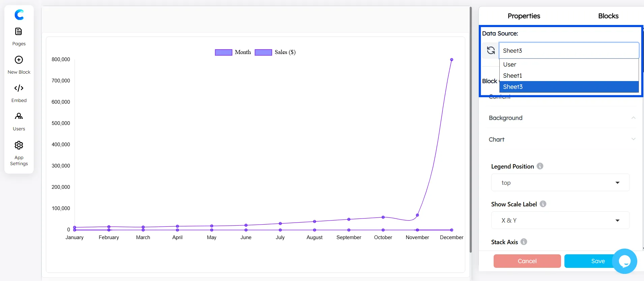
Task: Open the Show Scale Label dropdown
Action: click(560, 221)
